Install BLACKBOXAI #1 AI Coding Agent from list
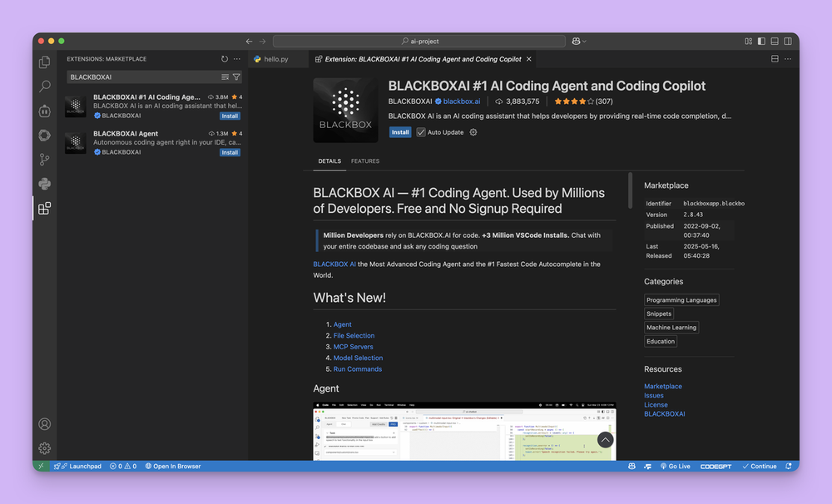Viewport: 832px width, 504px height. 230,116
